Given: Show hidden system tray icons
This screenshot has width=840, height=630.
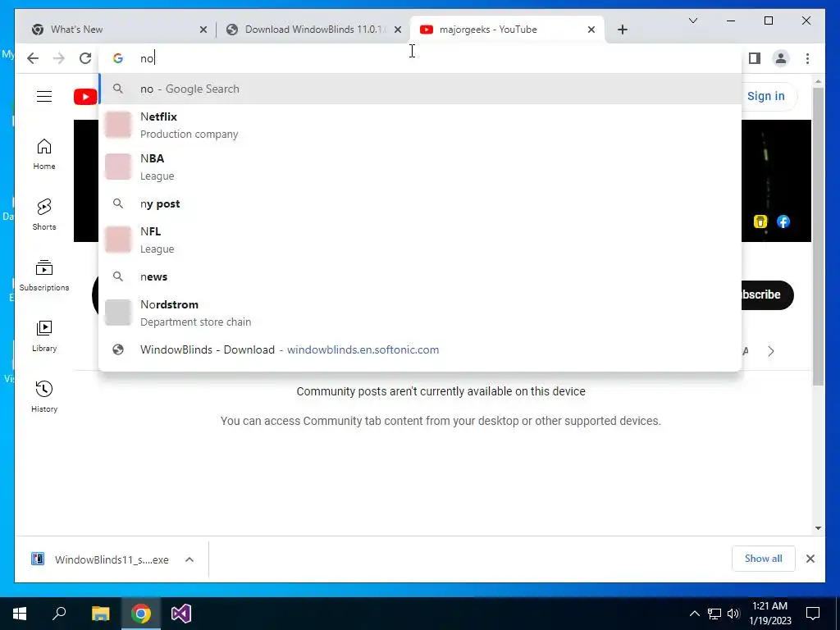Looking at the screenshot, I should (694, 614).
